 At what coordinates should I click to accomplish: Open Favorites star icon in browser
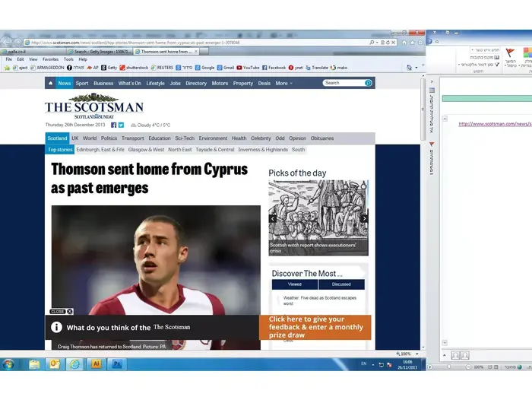tap(412, 43)
